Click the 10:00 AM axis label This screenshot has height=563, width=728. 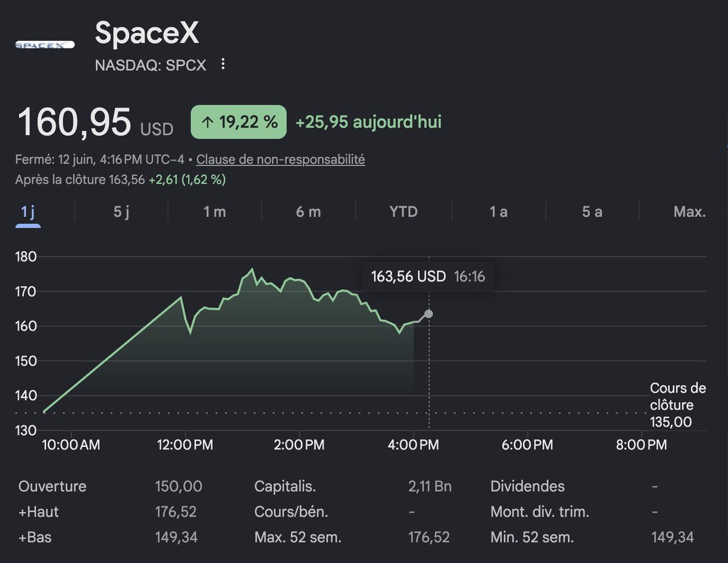pos(71,445)
